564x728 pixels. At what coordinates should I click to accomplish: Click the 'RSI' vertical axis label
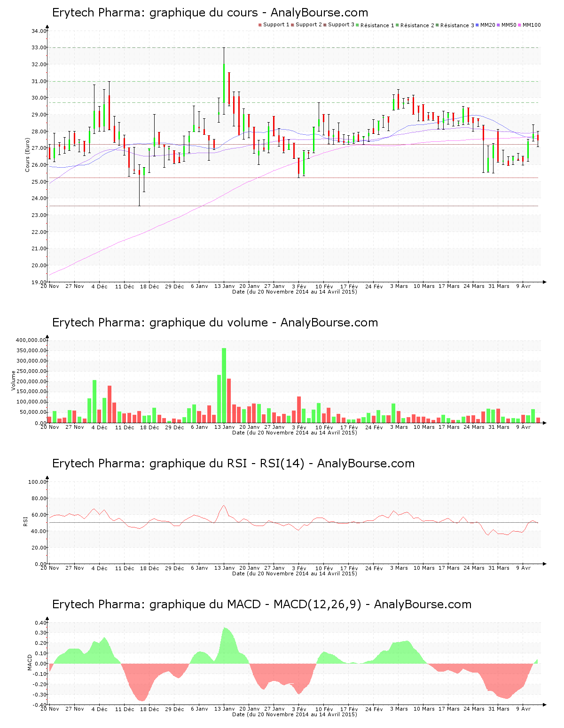(x=25, y=521)
